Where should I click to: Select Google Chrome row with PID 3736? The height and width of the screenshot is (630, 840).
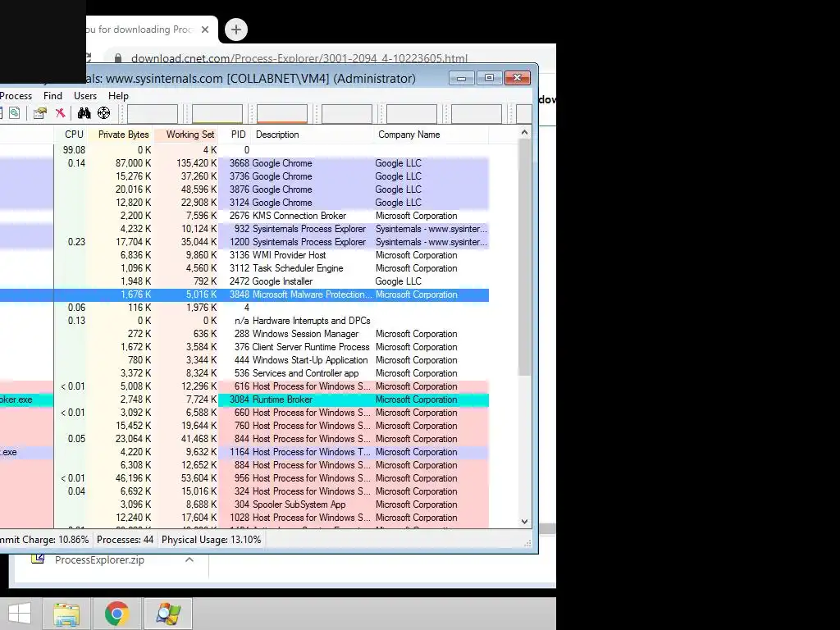click(x=244, y=176)
